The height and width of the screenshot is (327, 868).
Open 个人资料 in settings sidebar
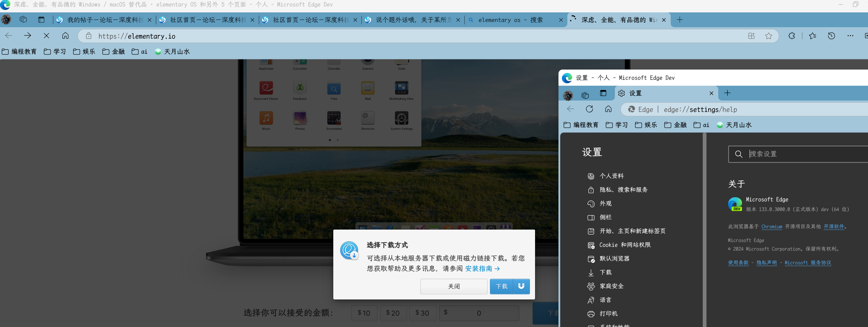point(611,176)
